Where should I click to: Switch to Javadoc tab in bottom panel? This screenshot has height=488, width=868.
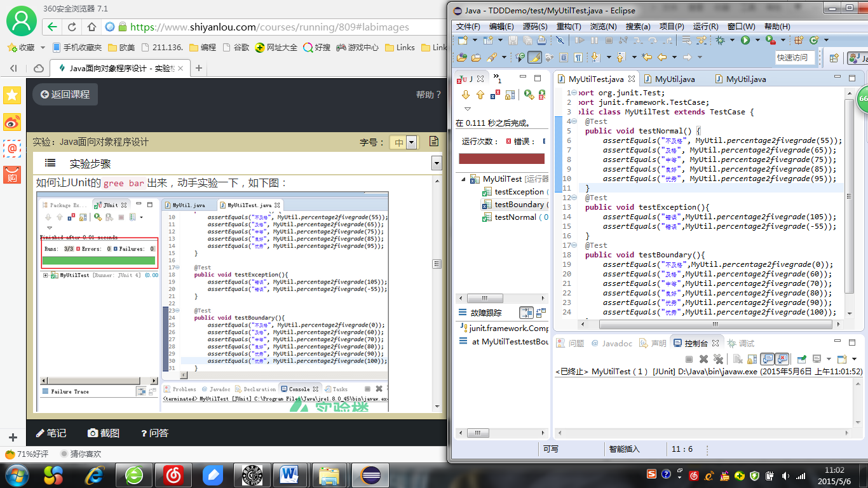[611, 343]
